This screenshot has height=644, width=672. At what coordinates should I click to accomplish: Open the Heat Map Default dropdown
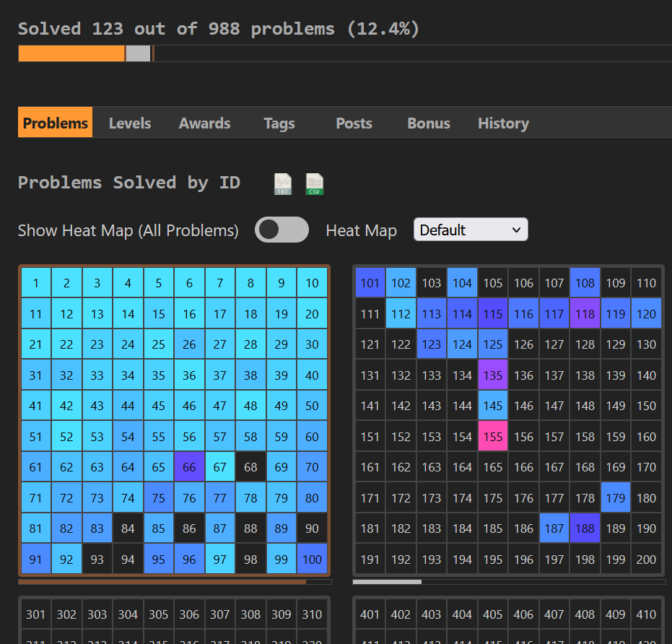point(471,230)
